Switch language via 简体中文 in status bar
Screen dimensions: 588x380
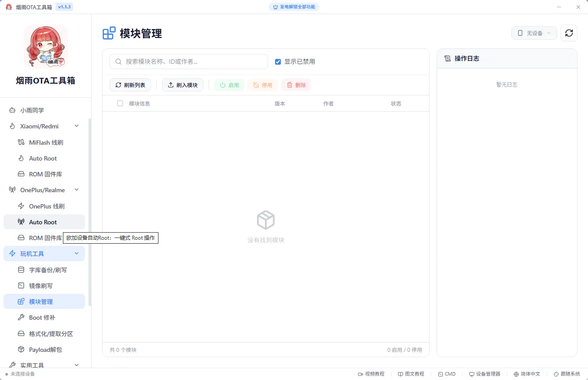[527, 374]
